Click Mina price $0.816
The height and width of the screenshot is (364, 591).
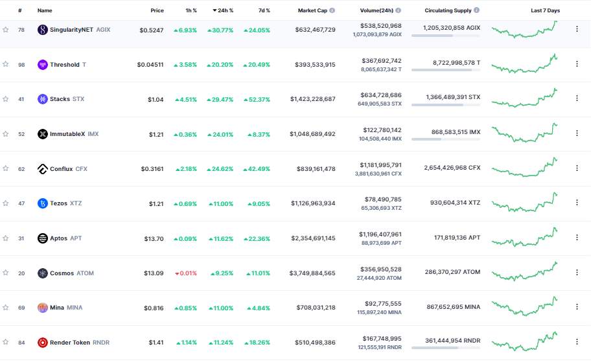154,308
